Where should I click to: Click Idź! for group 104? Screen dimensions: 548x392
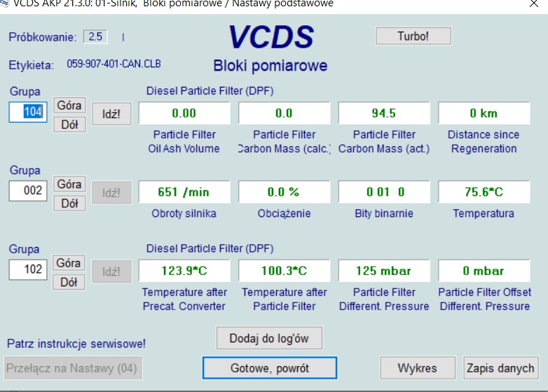111,114
